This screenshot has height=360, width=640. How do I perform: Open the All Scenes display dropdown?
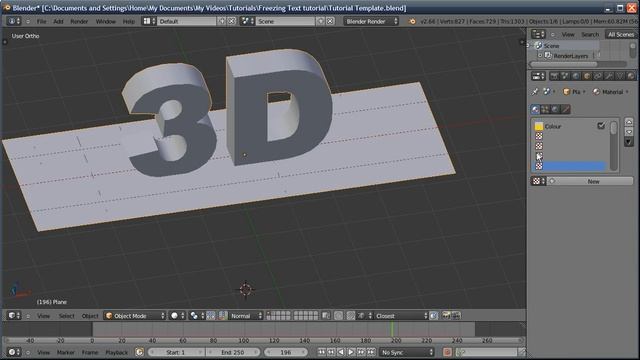[x=621, y=35]
